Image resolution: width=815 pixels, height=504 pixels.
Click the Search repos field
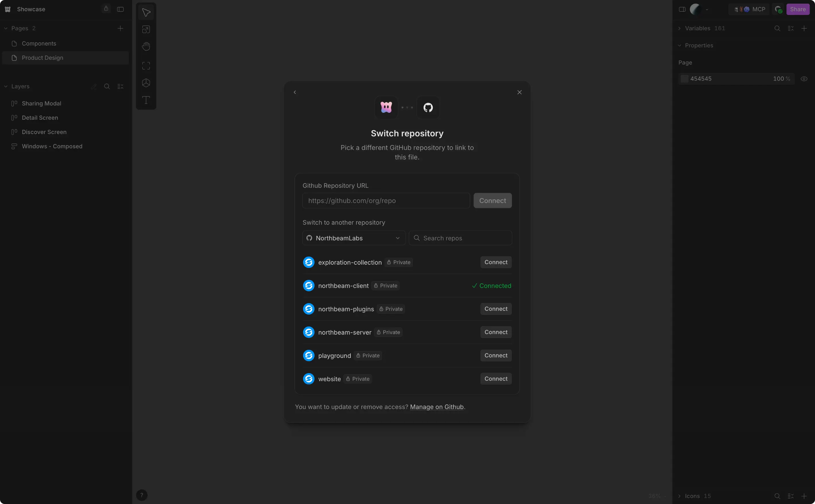[460, 238]
